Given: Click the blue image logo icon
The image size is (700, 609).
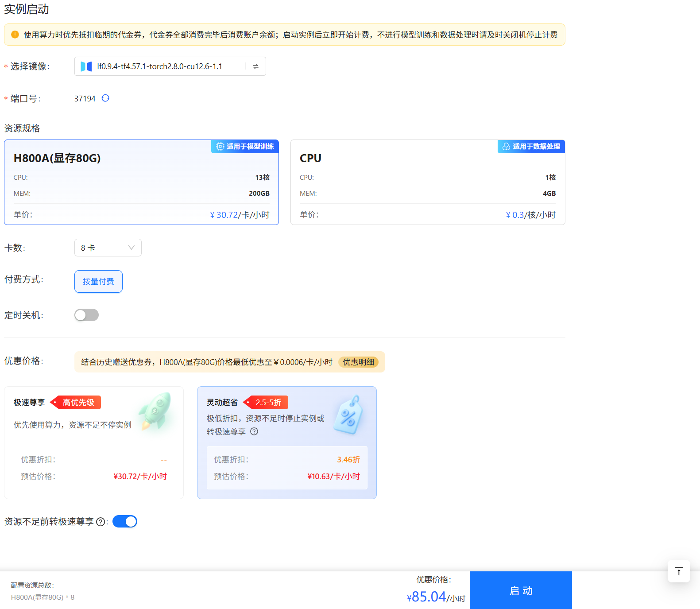Looking at the screenshot, I should tap(86, 66).
